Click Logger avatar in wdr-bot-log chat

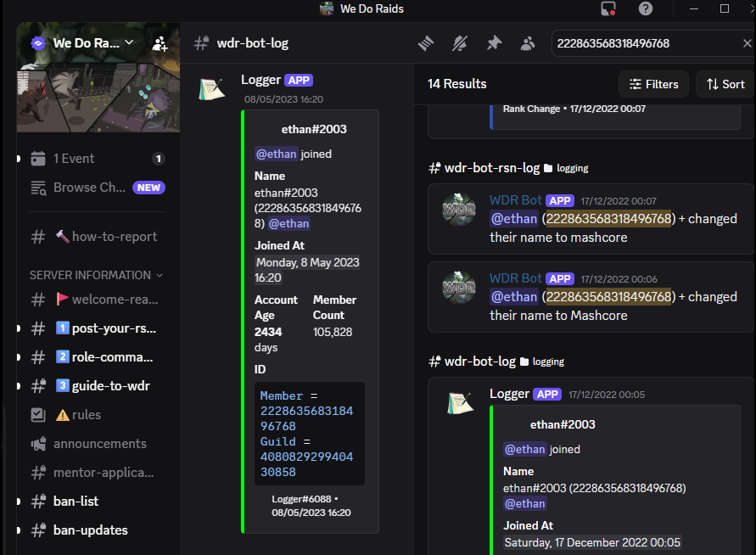[212, 89]
